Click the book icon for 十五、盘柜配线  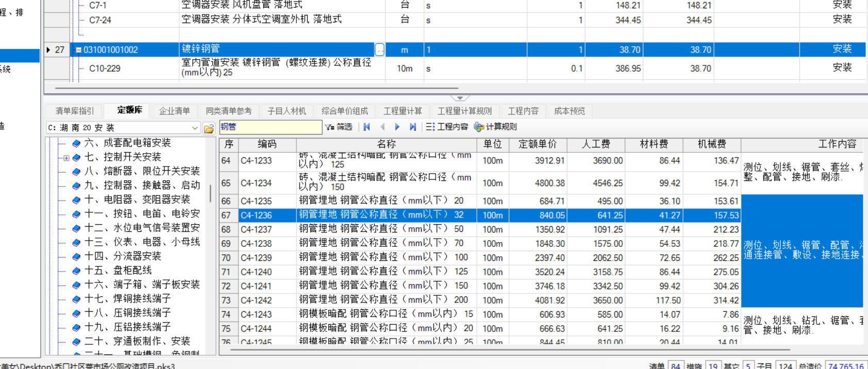[76, 271]
